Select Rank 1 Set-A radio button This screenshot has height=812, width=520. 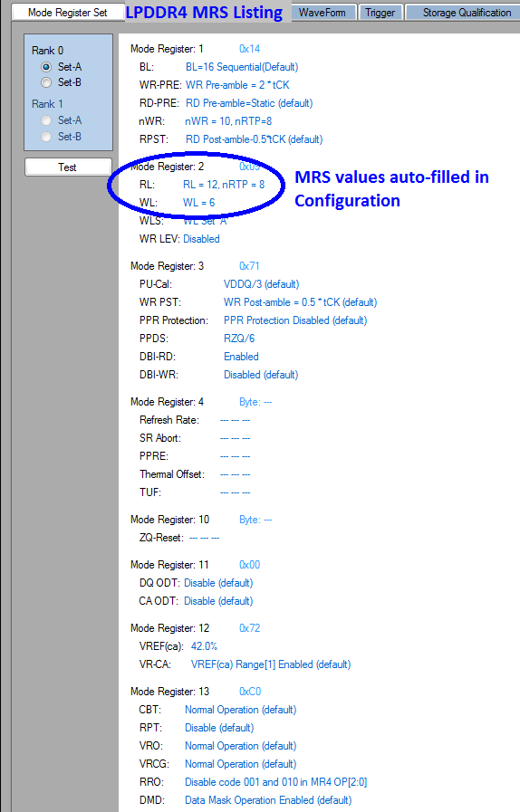click(46, 120)
